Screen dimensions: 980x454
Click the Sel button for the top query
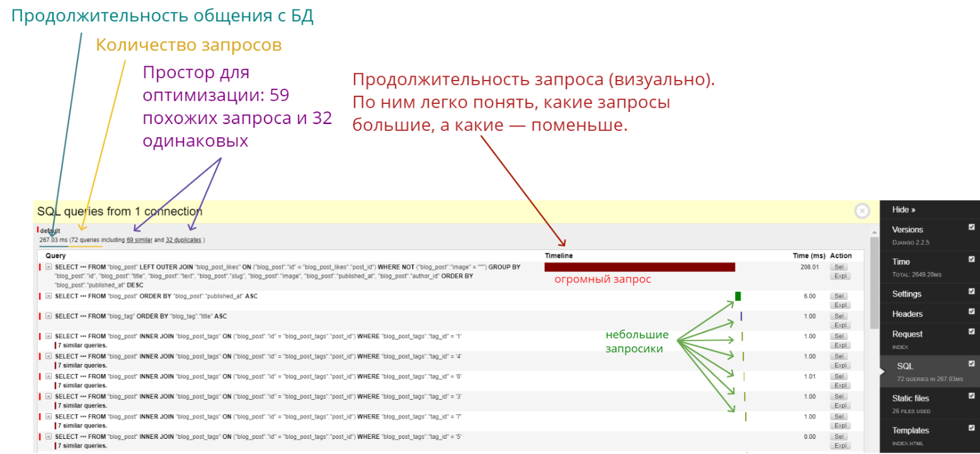[x=840, y=266]
